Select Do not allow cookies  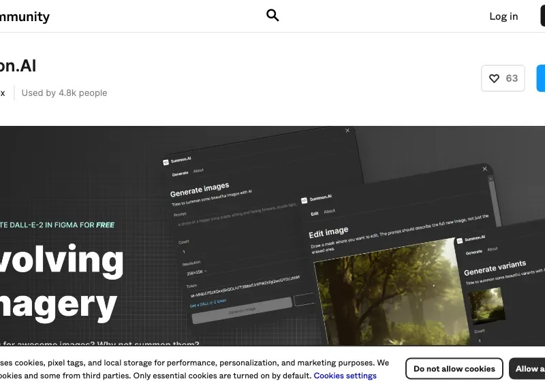tap(454, 369)
